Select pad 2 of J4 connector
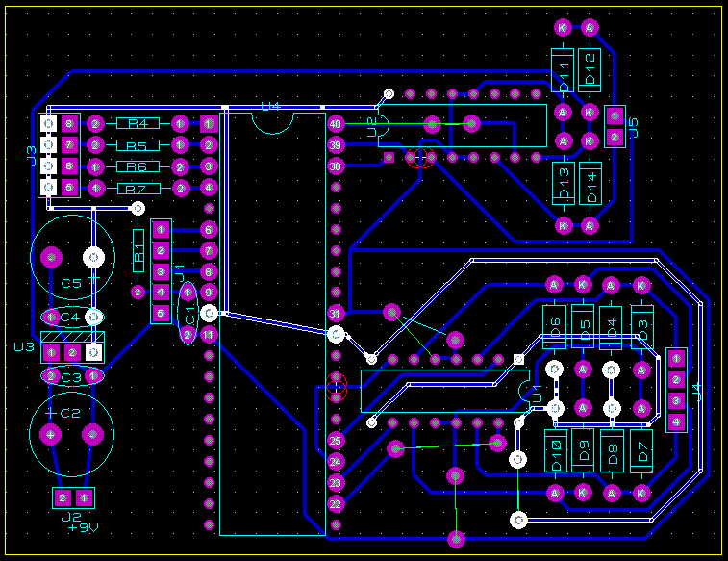This screenshot has width=728, height=561. [676, 380]
